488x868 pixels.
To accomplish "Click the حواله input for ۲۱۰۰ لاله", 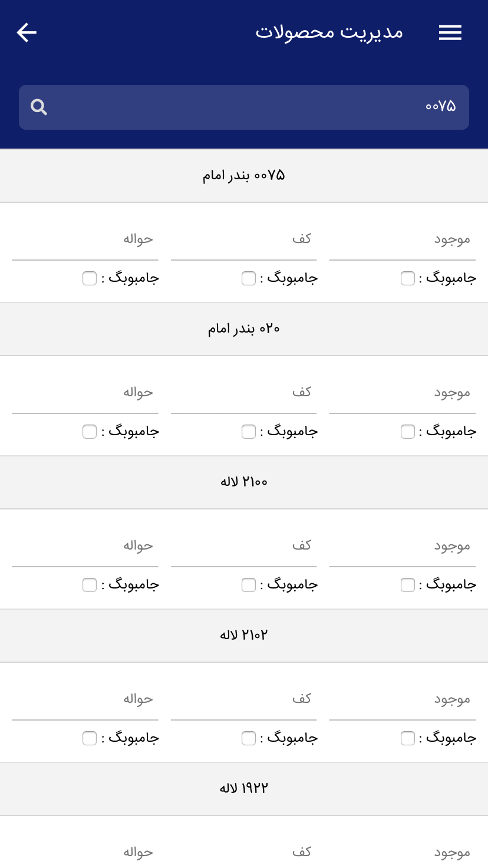I will point(85,546).
